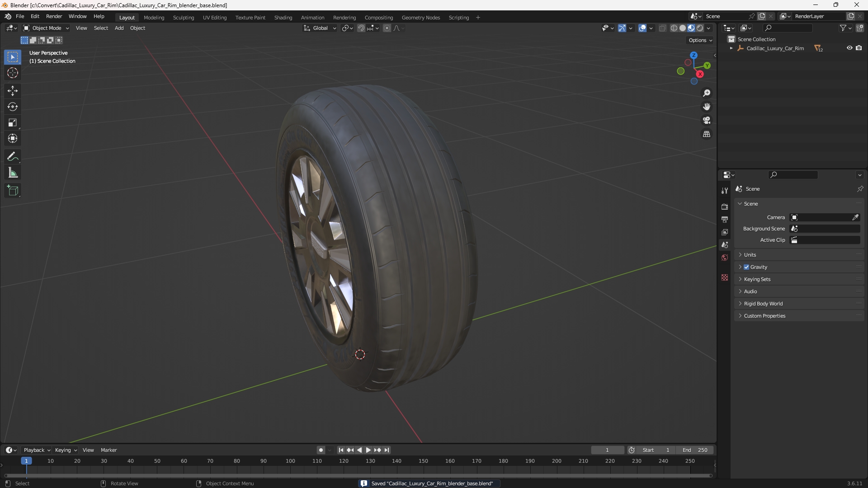Click the Zoom viewport magnifier icon

click(707, 93)
